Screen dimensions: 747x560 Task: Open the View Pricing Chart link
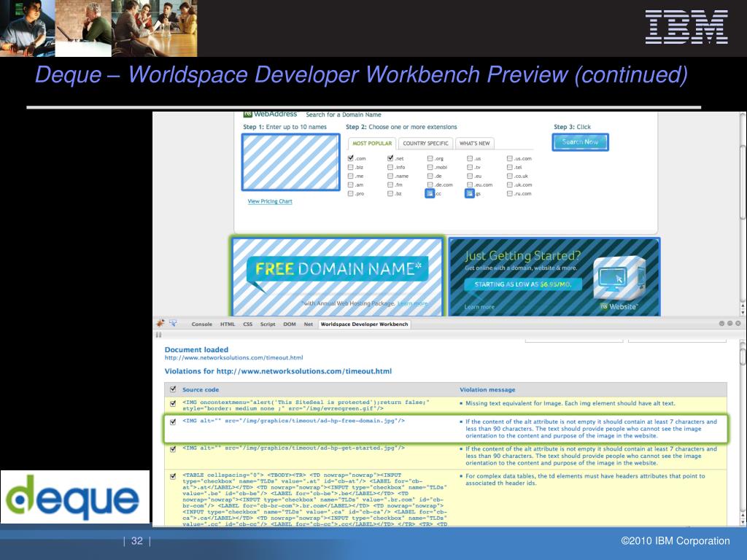(x=270, y=201)
